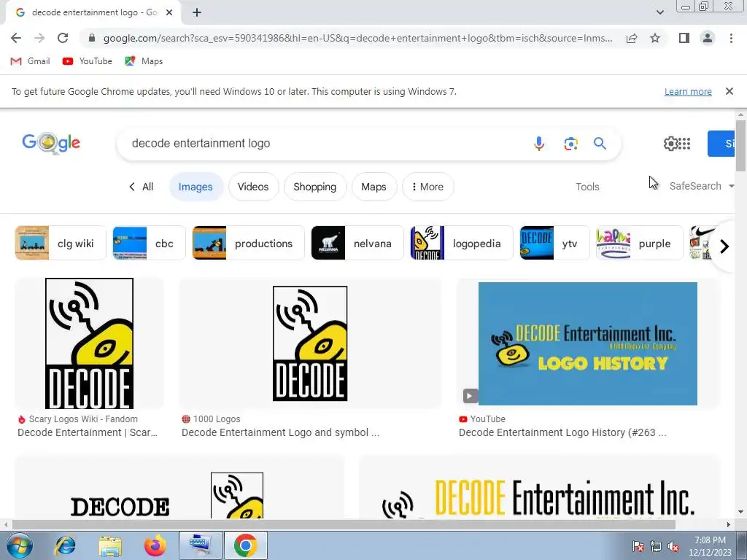Click the vertical scrollbar thumb

[x=740, y=146]
